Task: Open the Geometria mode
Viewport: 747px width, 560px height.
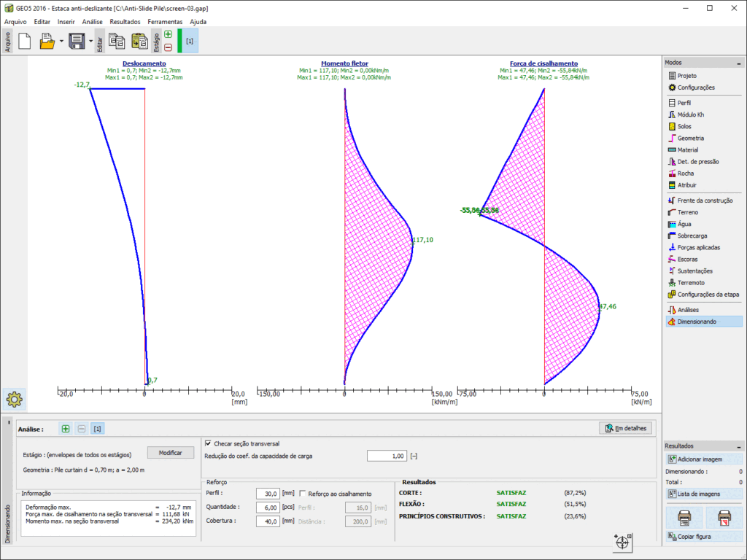Action: [704, 138]
